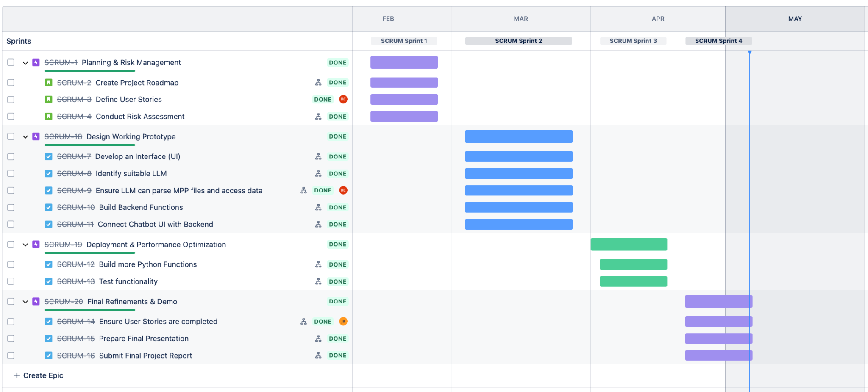Click the RC assignee avatar on SCRUM-3
The width and height of the screenshot is (868, 392).
coord(343,99)
